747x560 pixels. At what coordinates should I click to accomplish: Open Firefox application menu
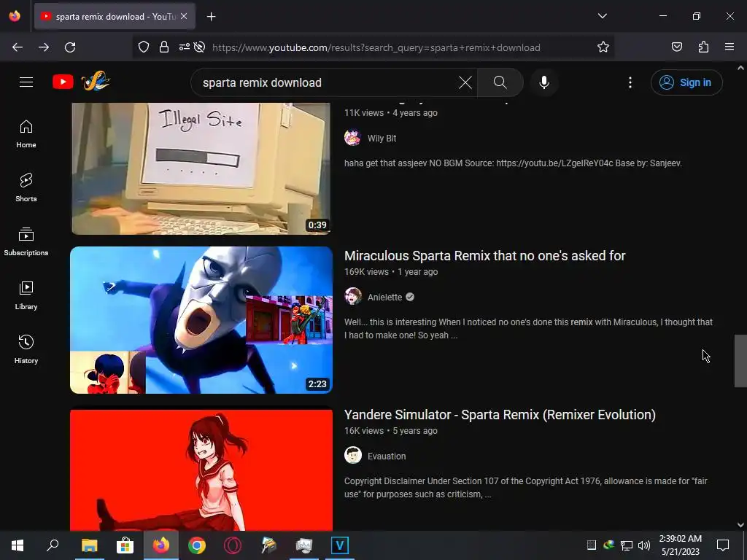click(729, 47)
